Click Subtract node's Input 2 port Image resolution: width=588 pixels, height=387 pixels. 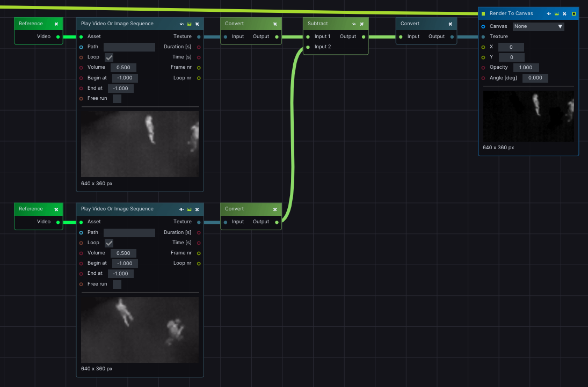coord(308,47)
